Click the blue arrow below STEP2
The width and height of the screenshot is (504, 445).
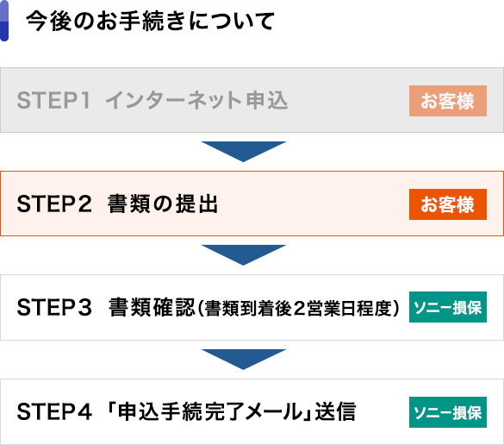(244, 254)
